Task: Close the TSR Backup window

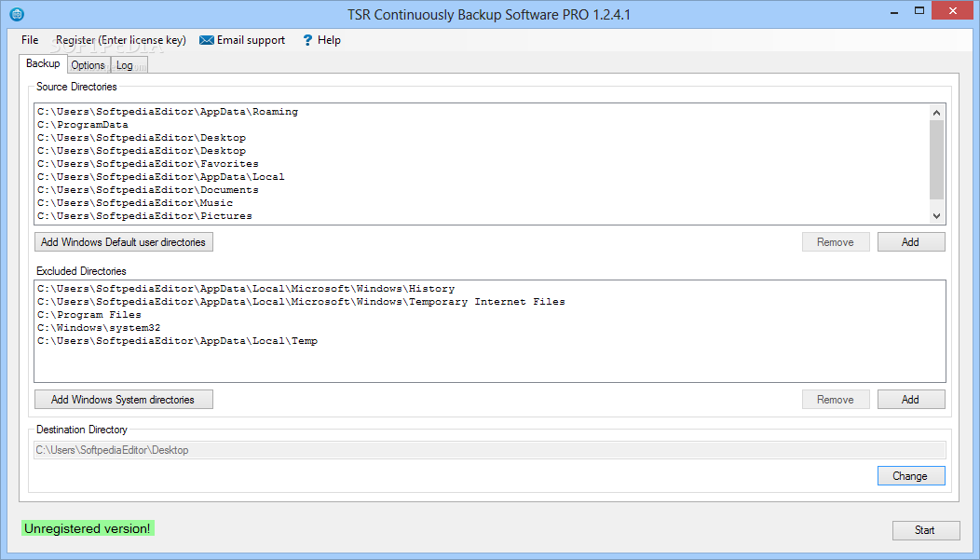Action: point(953,10)
